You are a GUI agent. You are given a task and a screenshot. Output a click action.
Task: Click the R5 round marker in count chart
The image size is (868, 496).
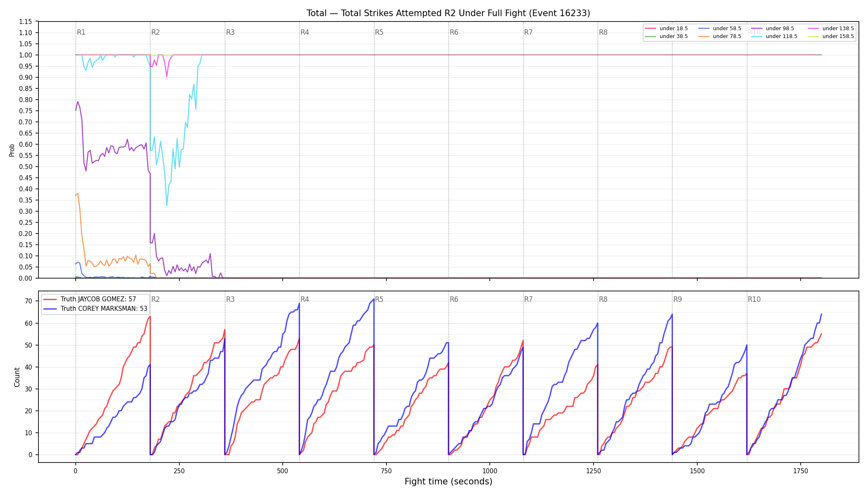click(x=379, y=299)
